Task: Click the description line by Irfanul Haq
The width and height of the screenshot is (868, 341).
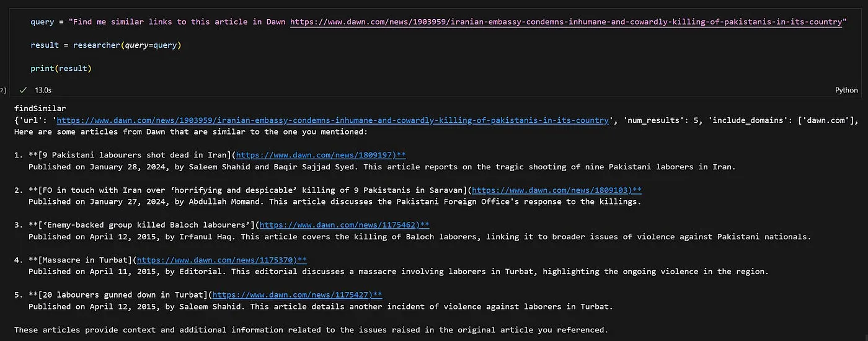Action: tap(420, 237)
